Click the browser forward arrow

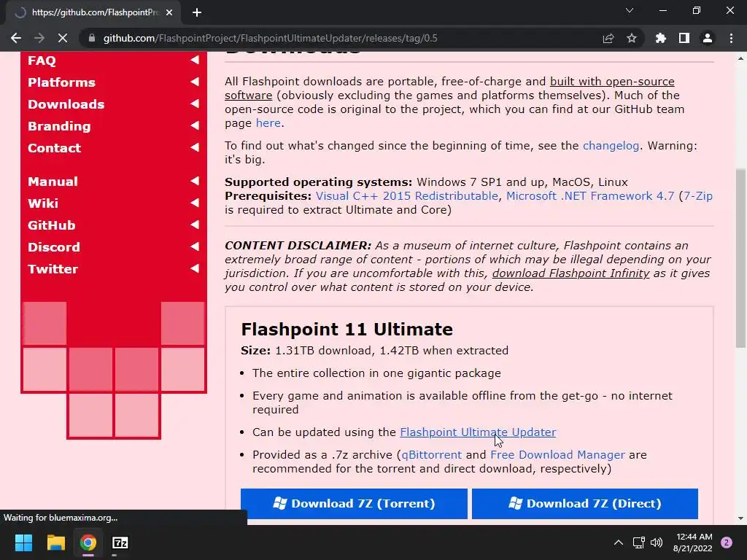pos(39,38)
